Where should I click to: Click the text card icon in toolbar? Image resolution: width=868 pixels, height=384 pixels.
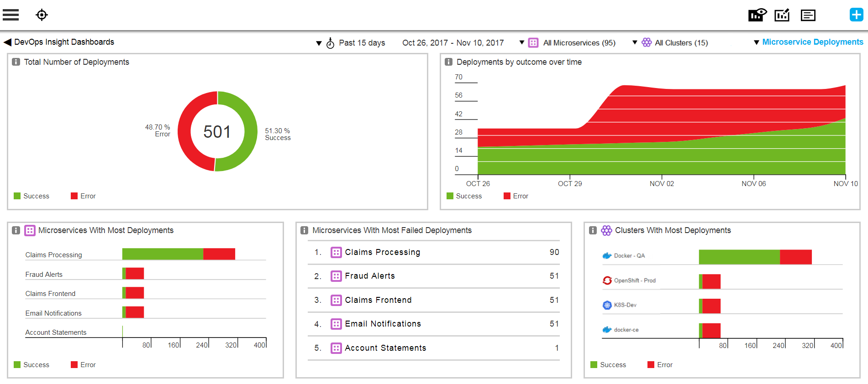(x=808, y=16)
